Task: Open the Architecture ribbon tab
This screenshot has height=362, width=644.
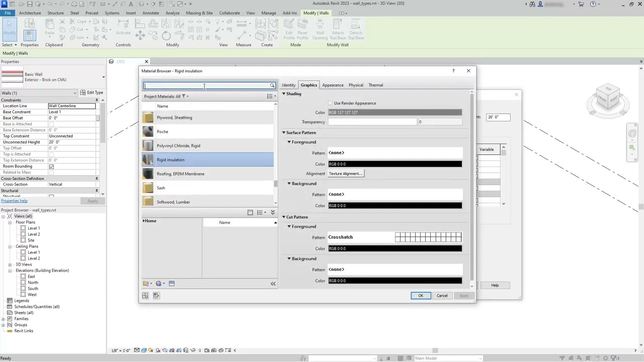Action: coord(30,13)
